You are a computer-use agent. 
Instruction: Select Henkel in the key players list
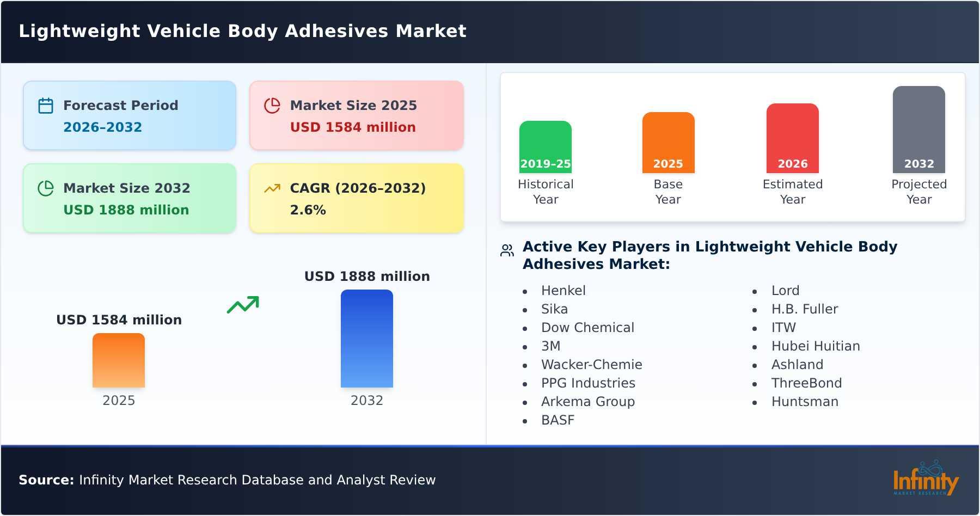[563, 291]
